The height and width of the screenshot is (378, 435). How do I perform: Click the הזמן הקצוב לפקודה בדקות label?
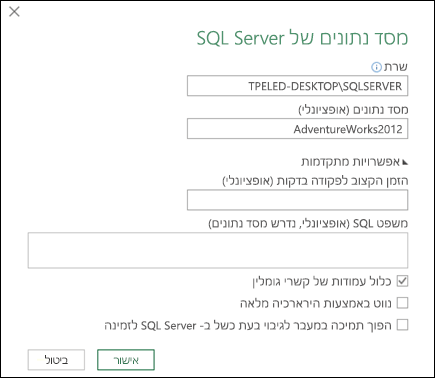click(315, 181)
